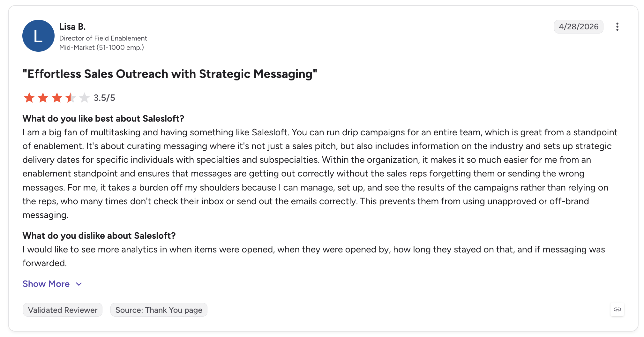The width and height of the screenshot is (644, 337).
Task: Click the third rating star
Action: tap(57, 98)
